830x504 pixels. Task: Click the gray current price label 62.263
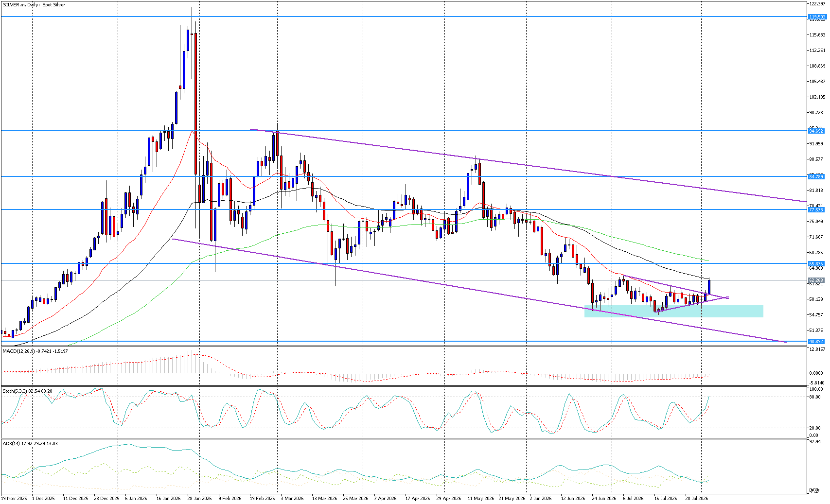pyautogui.click(x=816, y=280)
